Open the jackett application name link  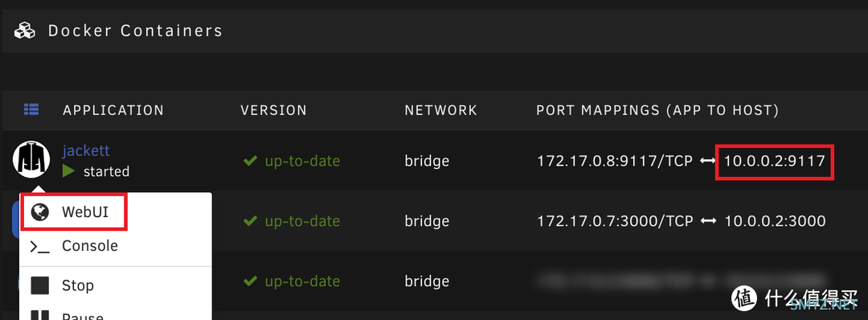coord(86,150)
